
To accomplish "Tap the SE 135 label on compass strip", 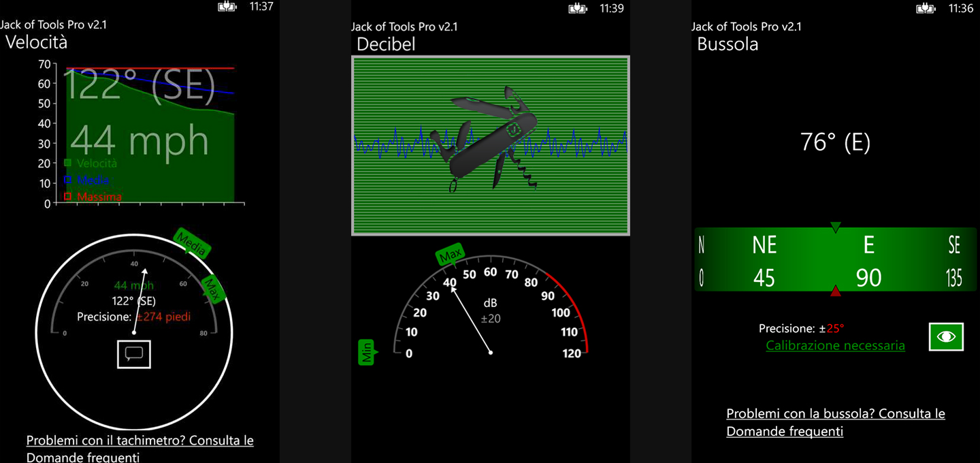I will click(x=954, y=261).
